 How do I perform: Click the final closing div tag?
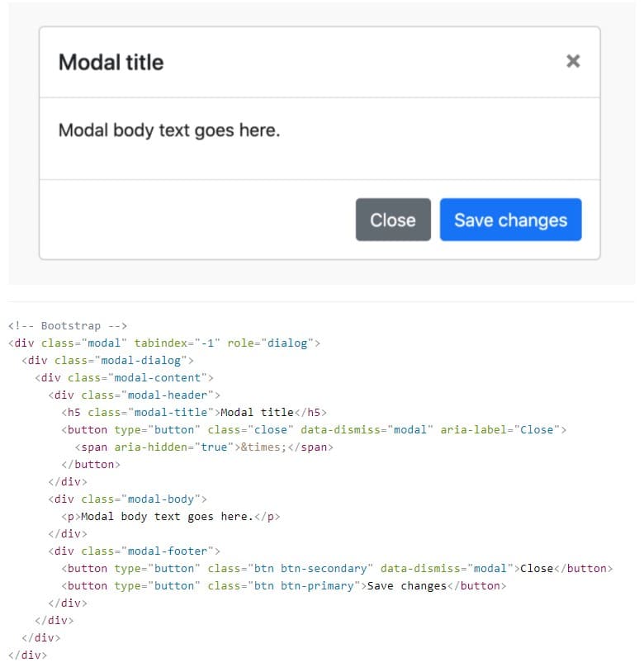(x=27, y=655)
